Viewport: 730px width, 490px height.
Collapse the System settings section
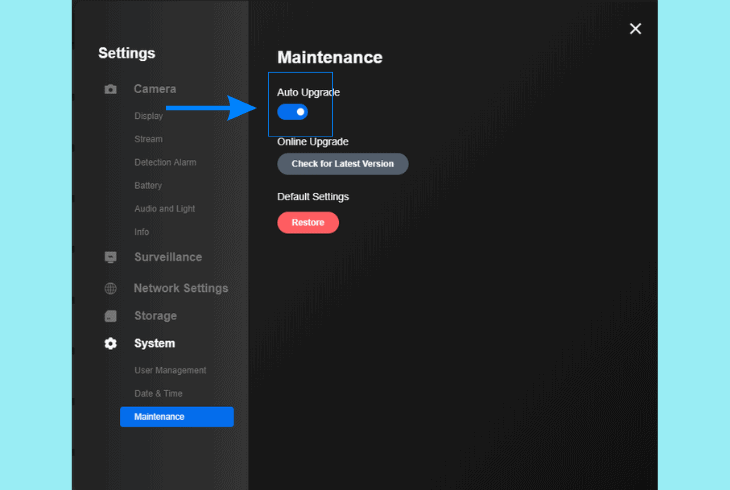click(x=155, y=343)
